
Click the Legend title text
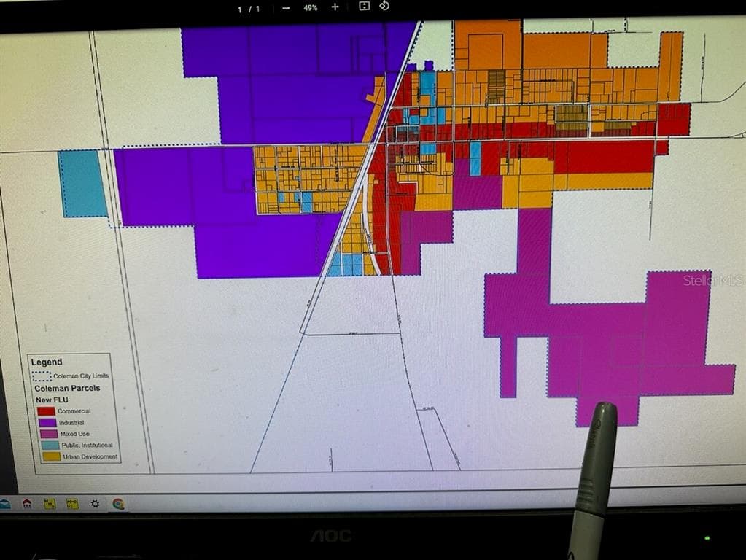pyautogui.click(x=47, y=362)
